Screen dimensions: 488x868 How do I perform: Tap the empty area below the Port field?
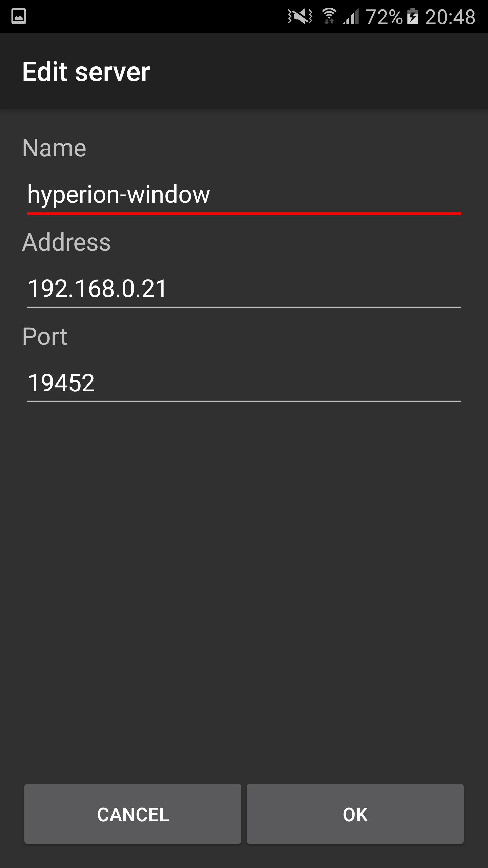click(x=244, y=590)
